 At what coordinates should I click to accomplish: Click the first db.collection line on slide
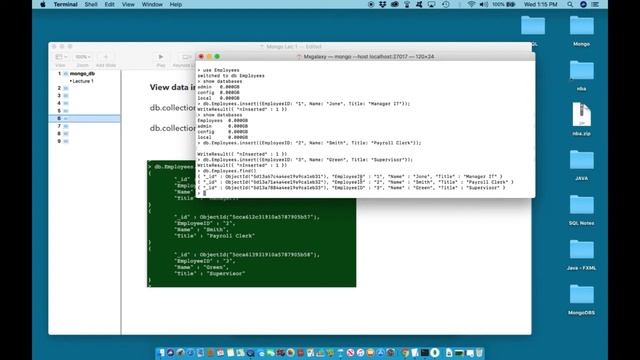pos(172,108)
